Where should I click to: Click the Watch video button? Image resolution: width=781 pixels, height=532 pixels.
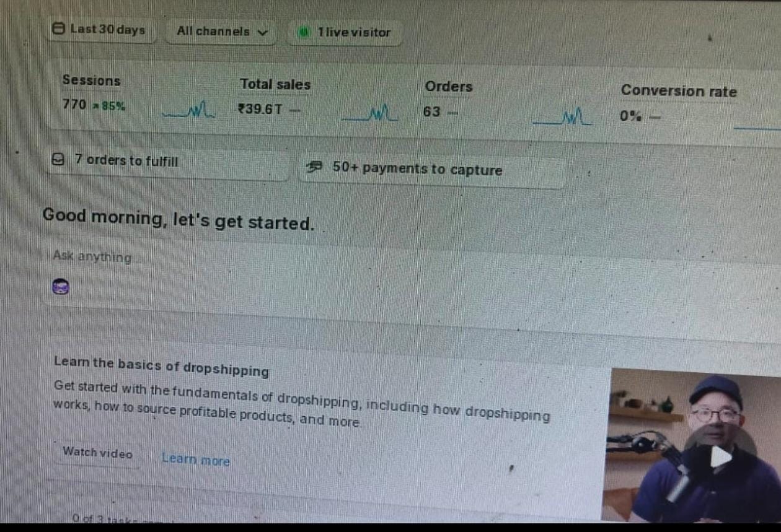point(97,453)
